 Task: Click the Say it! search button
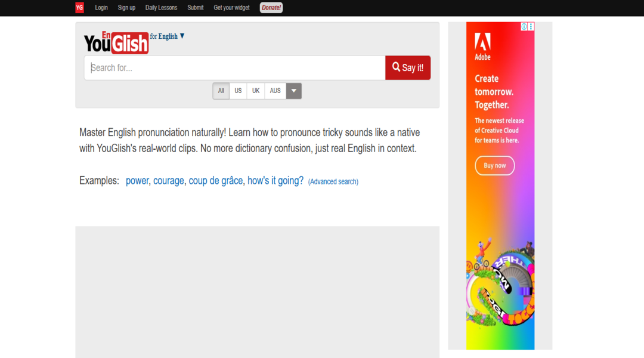tap(408, 68)
